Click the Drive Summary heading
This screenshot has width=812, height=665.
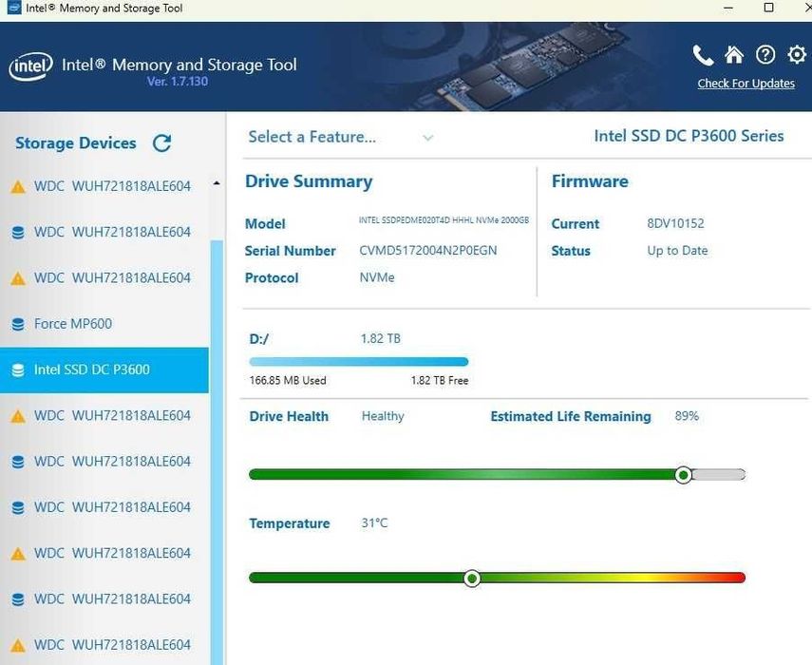tap(309, 181)
